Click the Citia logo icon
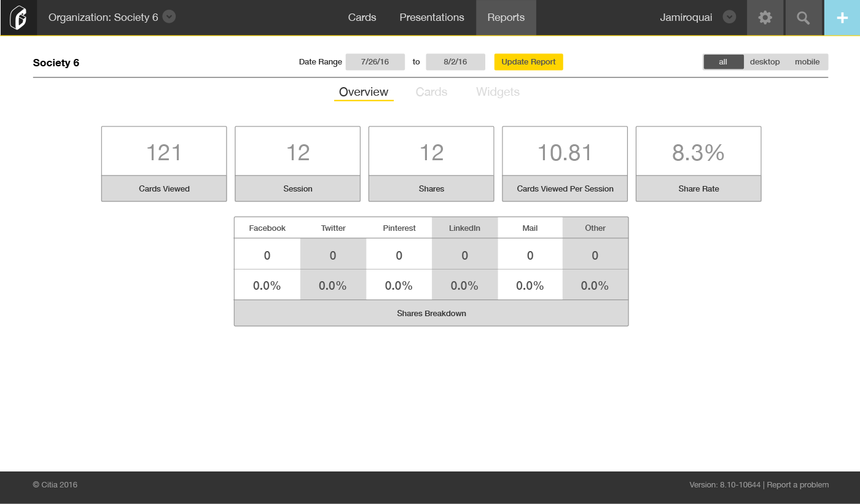860x504 pixels. (x=18, y=17)
